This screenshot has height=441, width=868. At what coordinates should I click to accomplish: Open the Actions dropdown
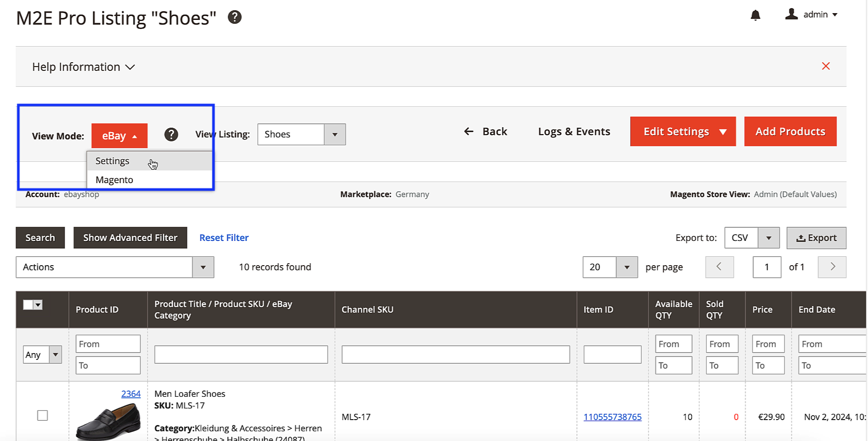(x=115, y=267)
